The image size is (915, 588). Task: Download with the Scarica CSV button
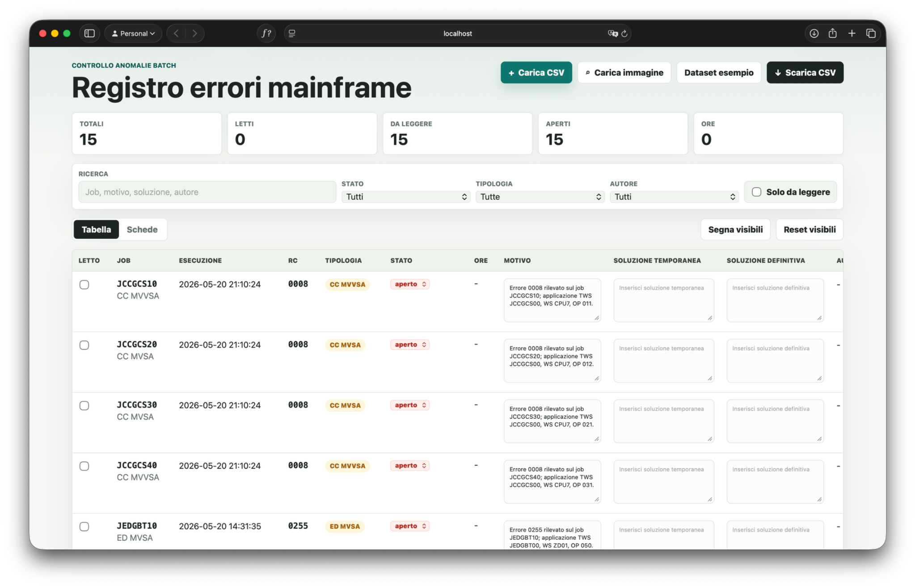pos(805,72)
